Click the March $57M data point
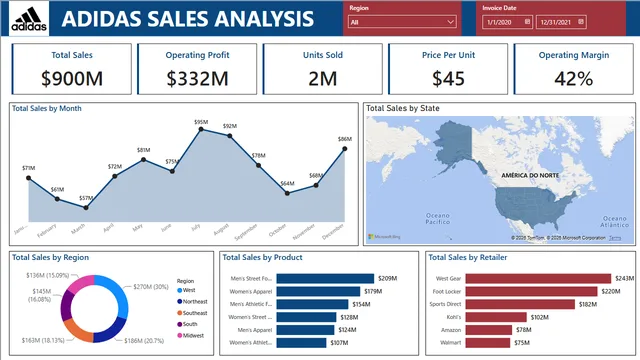 coord(86,207)
